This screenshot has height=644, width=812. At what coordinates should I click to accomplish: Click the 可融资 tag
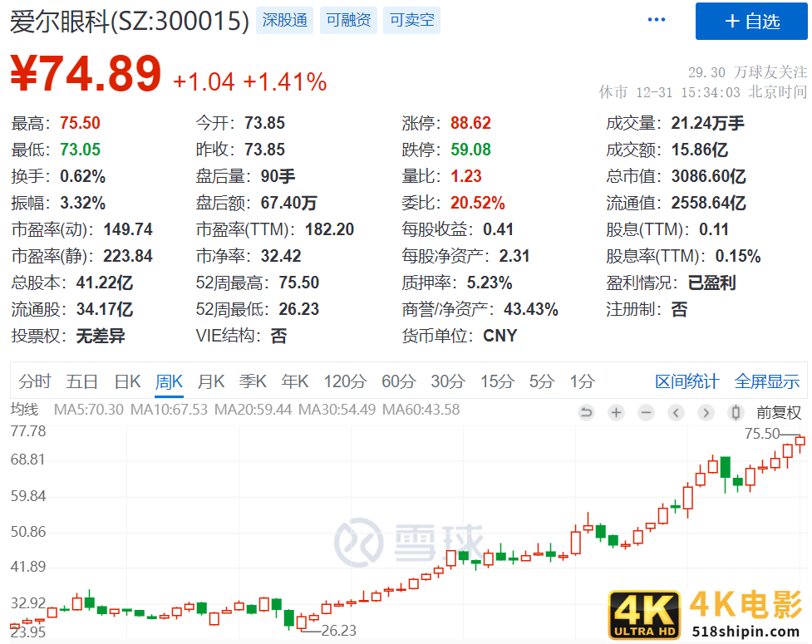click(x=348, y=20)
